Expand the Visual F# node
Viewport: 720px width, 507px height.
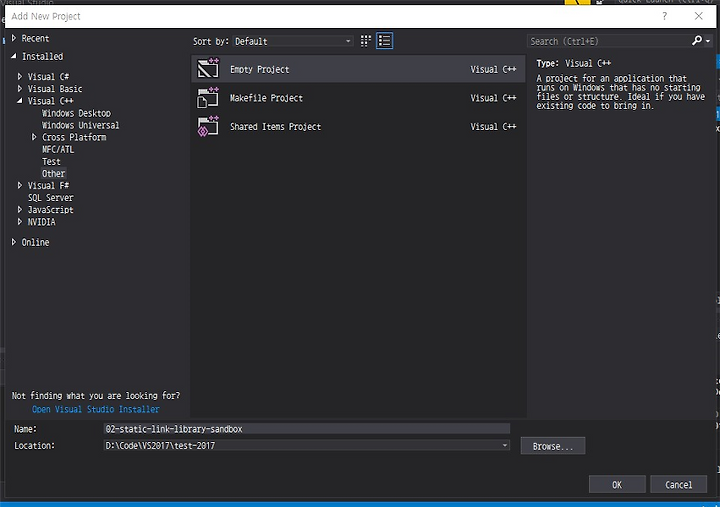coord(20,185)
